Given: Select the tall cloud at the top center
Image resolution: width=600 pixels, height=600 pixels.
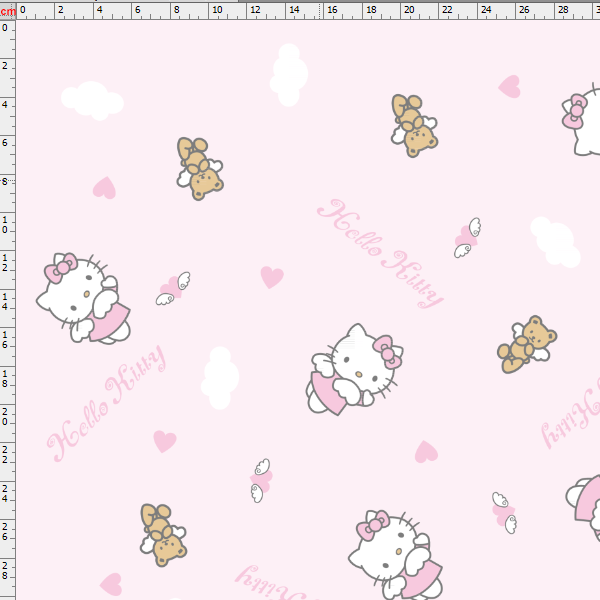Looking at the screenshot, I should click(x=289, y=74).
